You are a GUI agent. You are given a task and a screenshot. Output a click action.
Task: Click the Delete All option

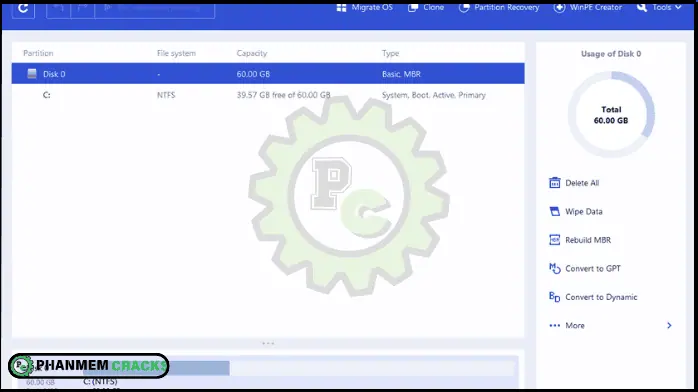point(574,183)
